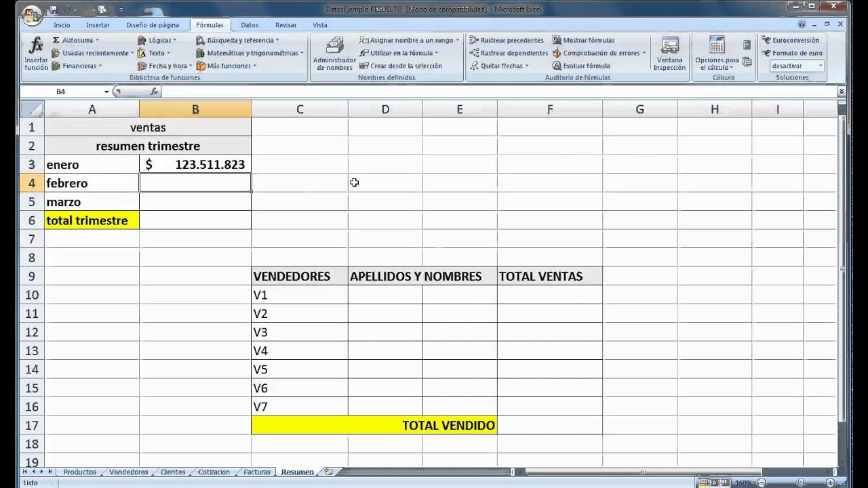868x488 pixels.
Task: Click Quitar flechas
Action: pos(498,66)
